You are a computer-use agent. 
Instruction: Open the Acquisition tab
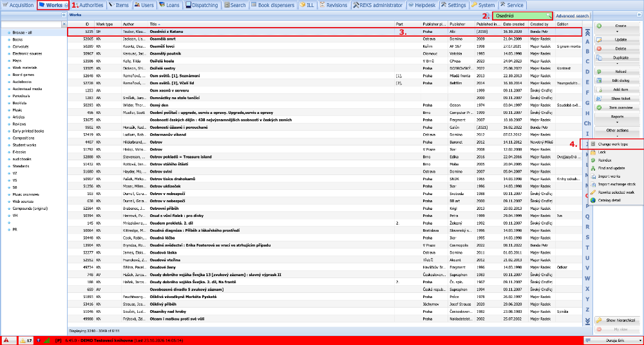(x=18, y=5)
